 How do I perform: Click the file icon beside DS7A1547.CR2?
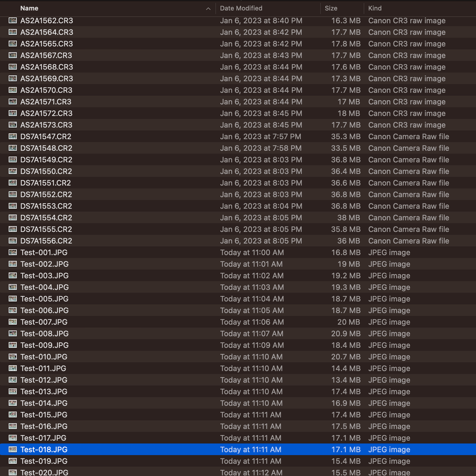(12, 136)
